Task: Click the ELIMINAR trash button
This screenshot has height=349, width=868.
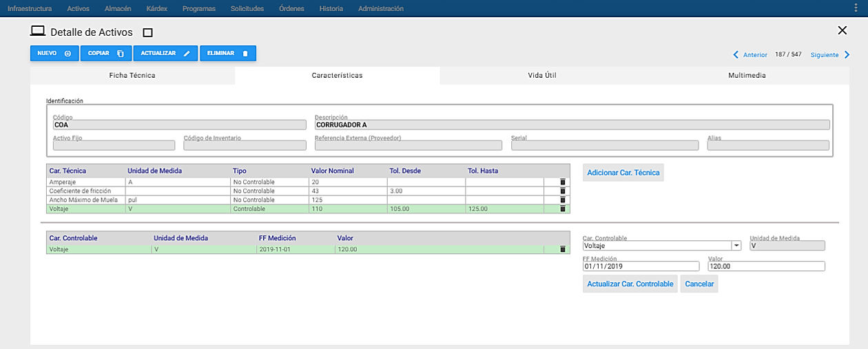Action: pos(228,53)
